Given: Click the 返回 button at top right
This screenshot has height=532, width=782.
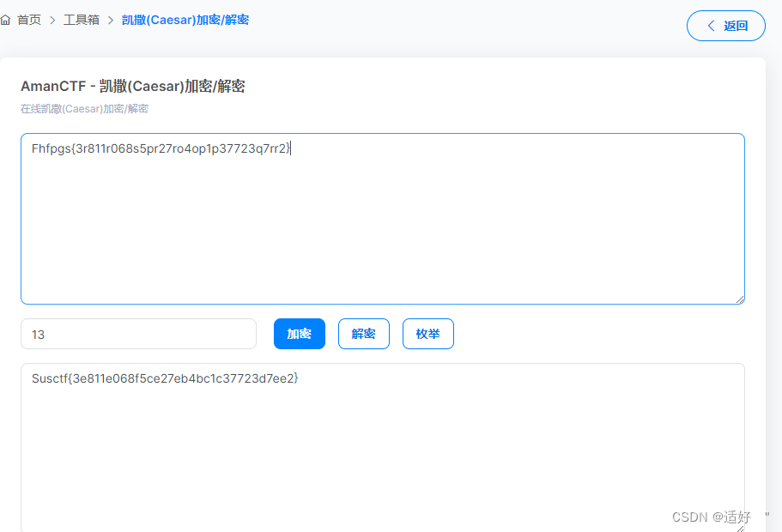Looking at the screenshot, I should pos(725,26).
